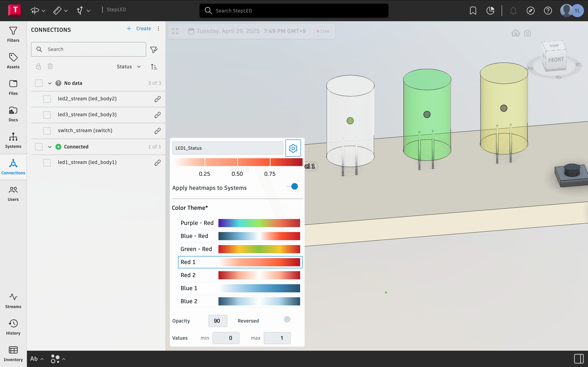Click the filter checkmark icon beside search

154,50
